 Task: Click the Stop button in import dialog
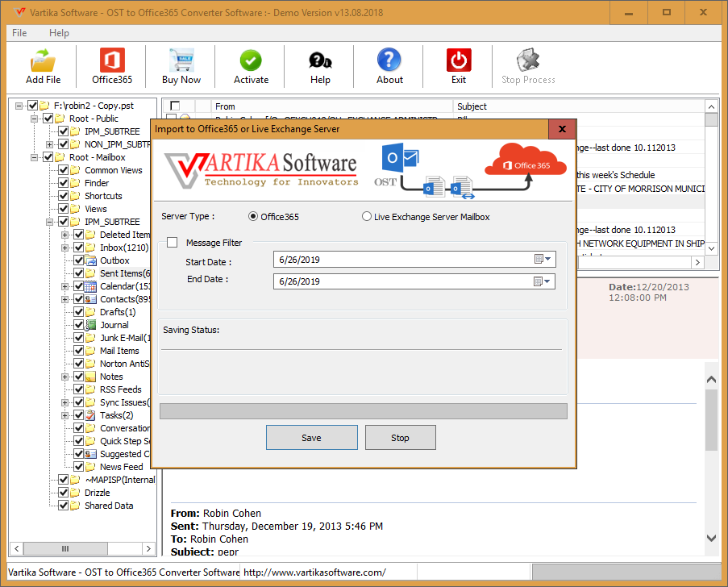(x=400, y=438)
